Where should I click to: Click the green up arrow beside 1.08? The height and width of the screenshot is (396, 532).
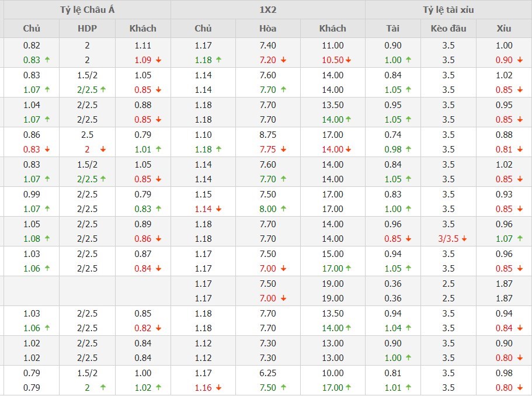click(47, 238)
